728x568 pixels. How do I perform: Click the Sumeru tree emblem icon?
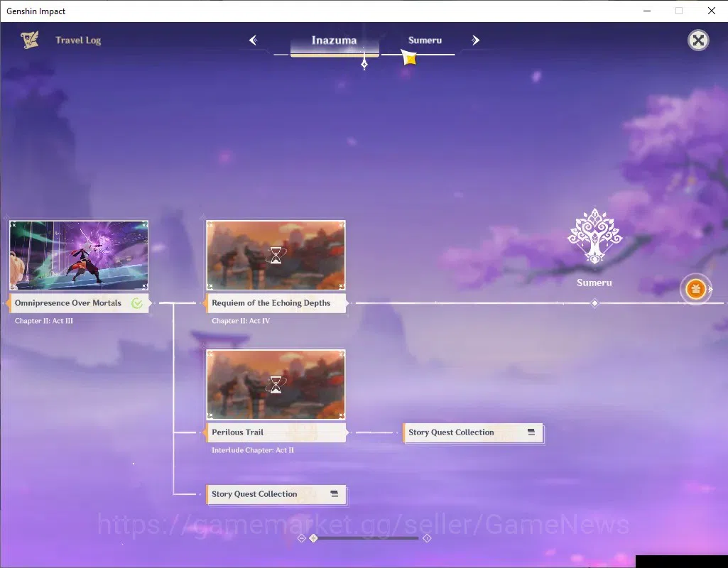(x=594, y=236)
